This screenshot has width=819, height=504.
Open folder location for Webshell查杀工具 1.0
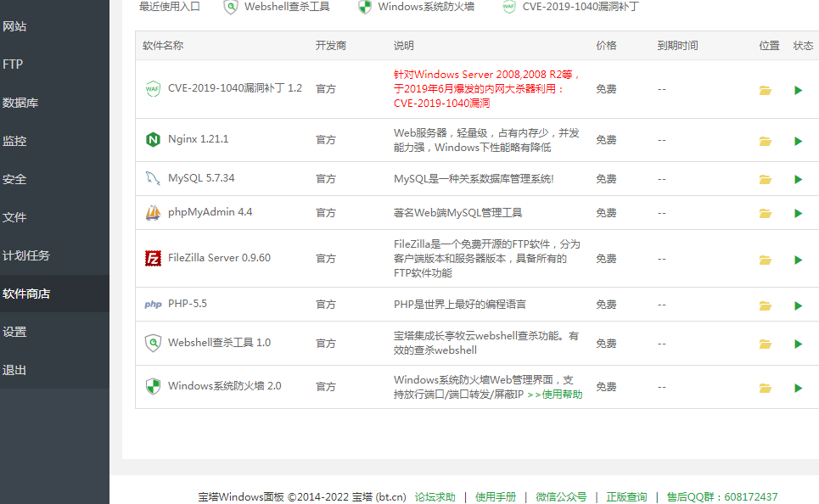pyautogui.click(x=766, y=344)
